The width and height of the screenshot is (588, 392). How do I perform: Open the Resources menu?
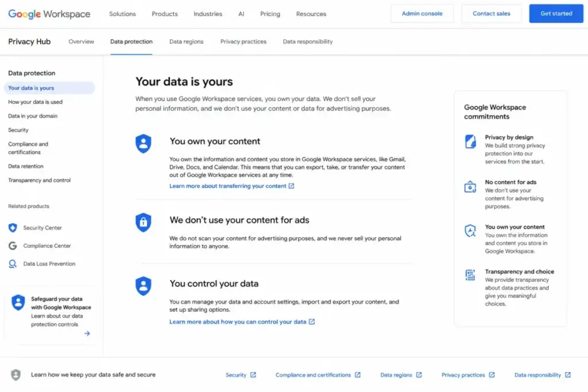pos(311,14)
